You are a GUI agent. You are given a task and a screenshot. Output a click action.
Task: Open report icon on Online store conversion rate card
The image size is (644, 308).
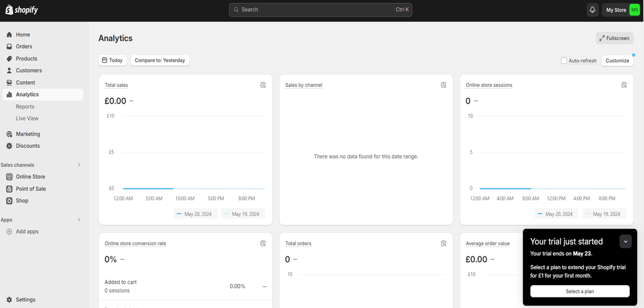(x=263, y=243)
